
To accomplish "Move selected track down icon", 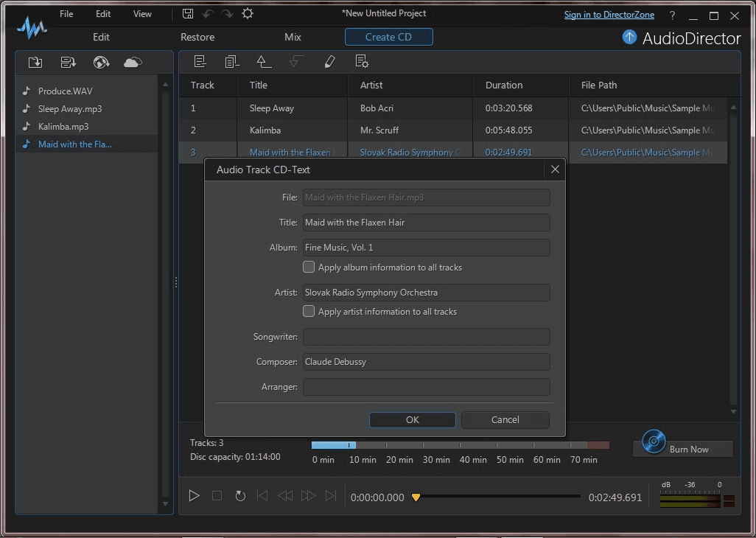I will click(296, 62).
